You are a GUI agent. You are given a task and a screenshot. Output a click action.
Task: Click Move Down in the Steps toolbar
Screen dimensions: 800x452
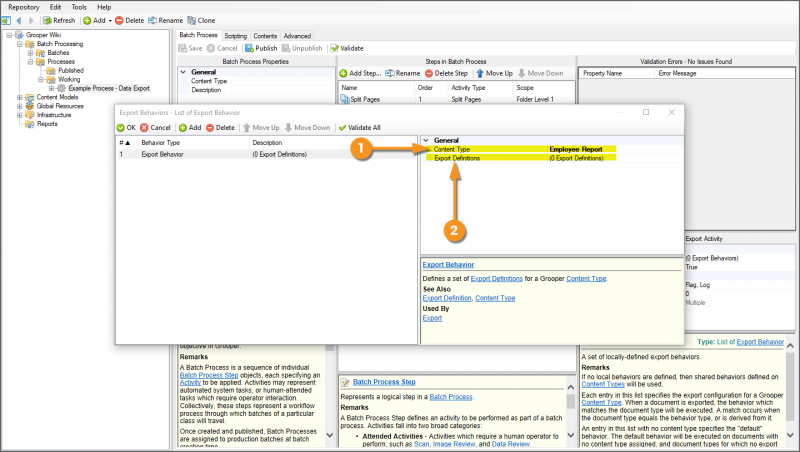[x=540, y=73]
